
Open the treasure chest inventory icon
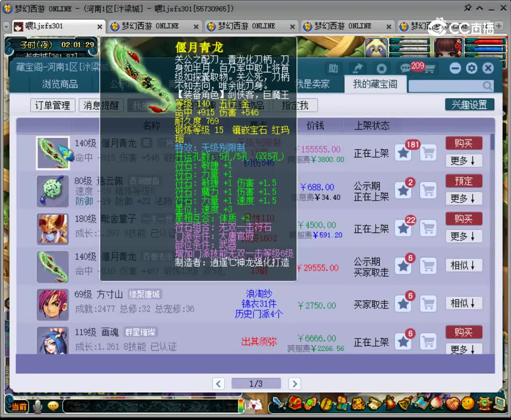point(294,404)
